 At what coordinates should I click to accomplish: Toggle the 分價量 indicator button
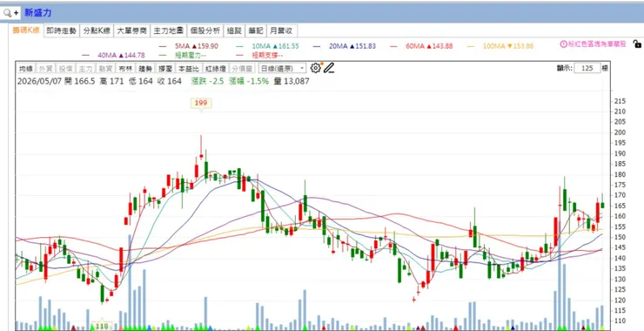(x=242, y=68)
